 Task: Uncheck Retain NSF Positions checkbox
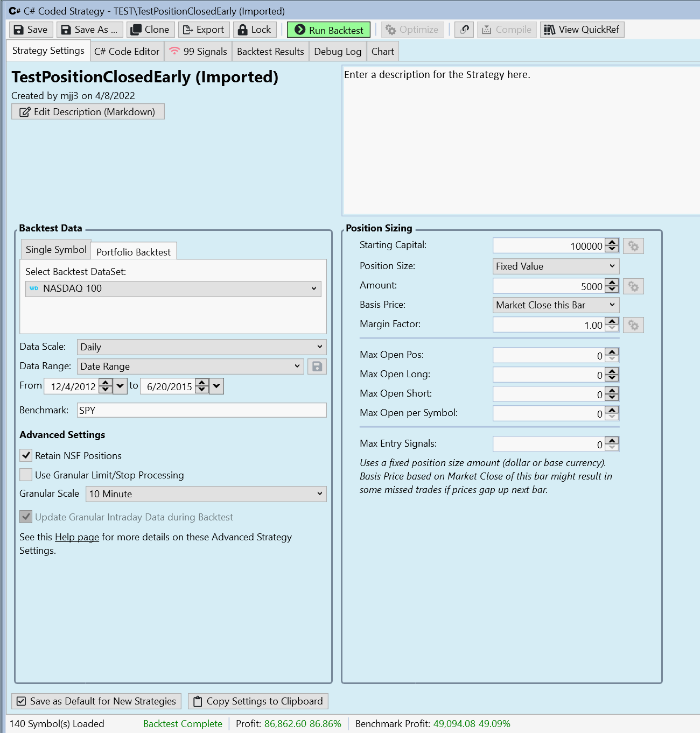click(x=26, y=456)
